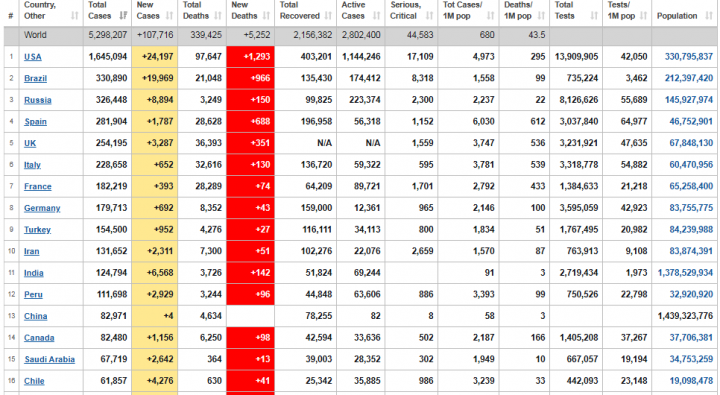Sort by Tot Cases/1M pop arrows
The image size is (720, 395).
[x=490, y=16]
